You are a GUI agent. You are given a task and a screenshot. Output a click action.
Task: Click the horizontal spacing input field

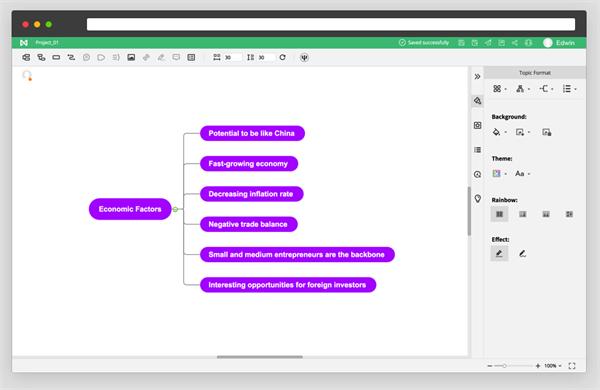coord(232,57)
